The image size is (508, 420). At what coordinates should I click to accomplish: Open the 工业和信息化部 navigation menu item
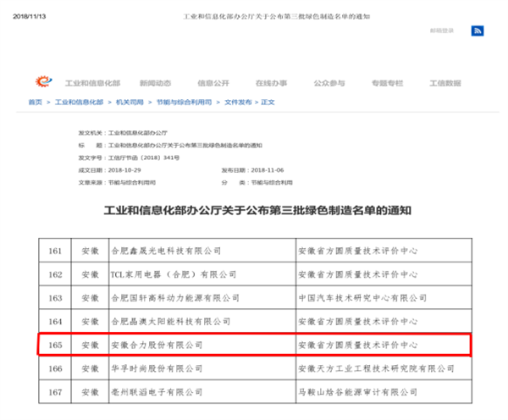tap(92, 83)
